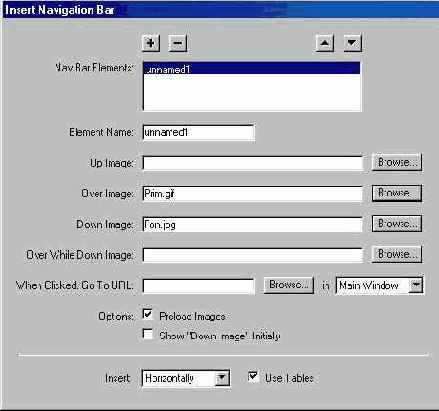Browse for the Go To URL link

point(289,285)
